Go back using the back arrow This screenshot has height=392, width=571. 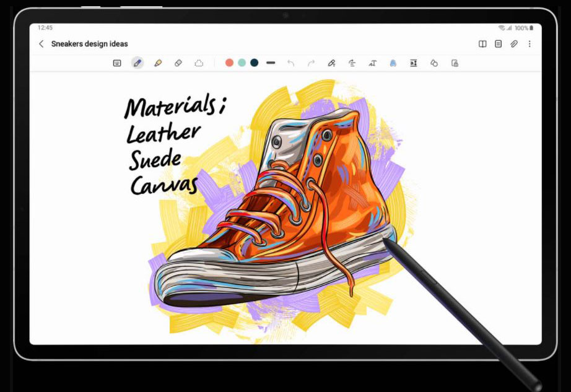point(41,44)
